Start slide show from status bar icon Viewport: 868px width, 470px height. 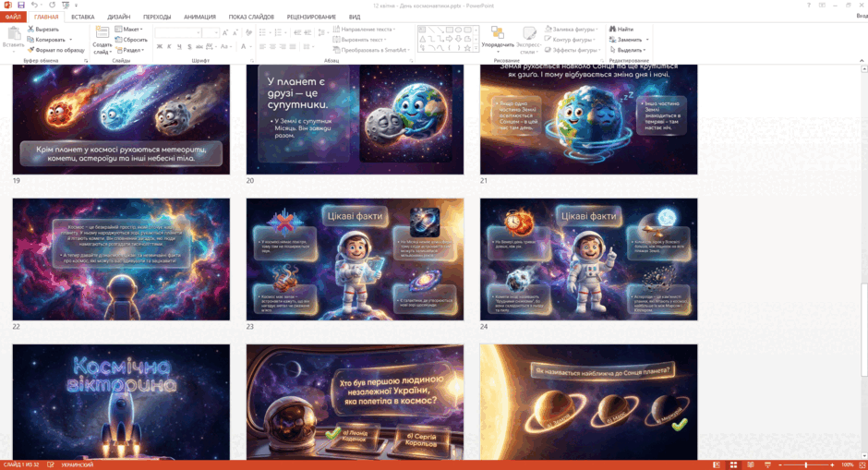(x=767, y=465)
